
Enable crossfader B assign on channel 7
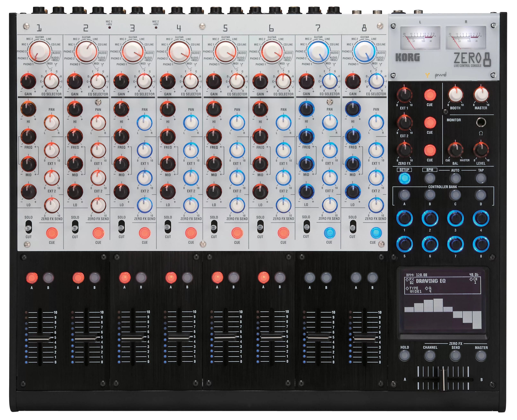[326, 277]
